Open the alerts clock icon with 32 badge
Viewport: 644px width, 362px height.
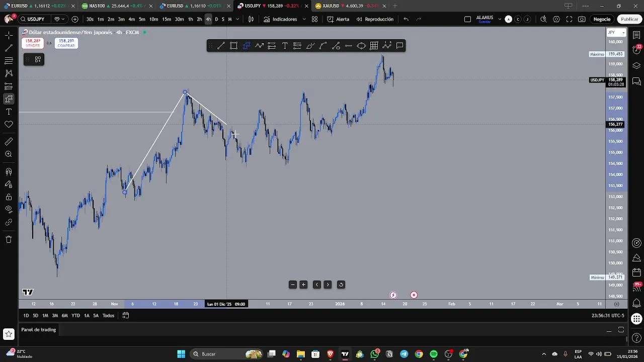636,50
